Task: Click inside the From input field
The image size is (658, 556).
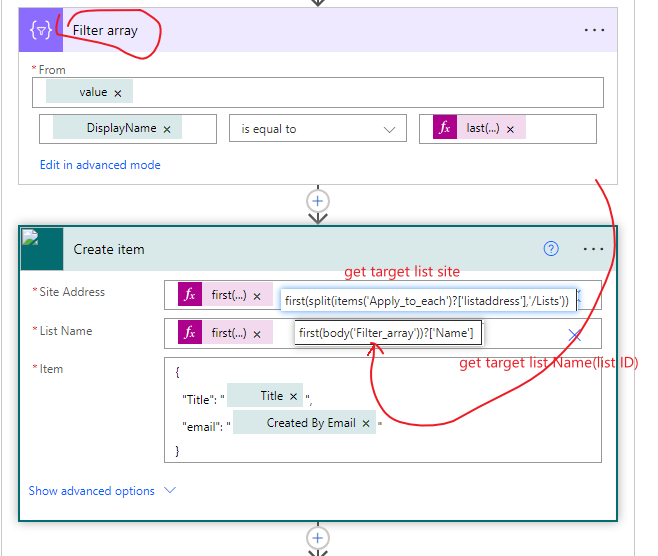Action: [x=318, y=92]
